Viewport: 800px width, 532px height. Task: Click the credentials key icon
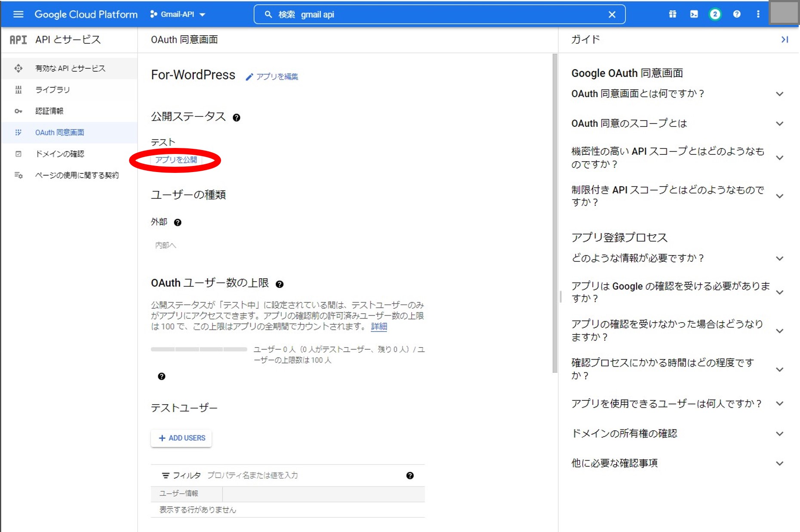coord(18,111)
